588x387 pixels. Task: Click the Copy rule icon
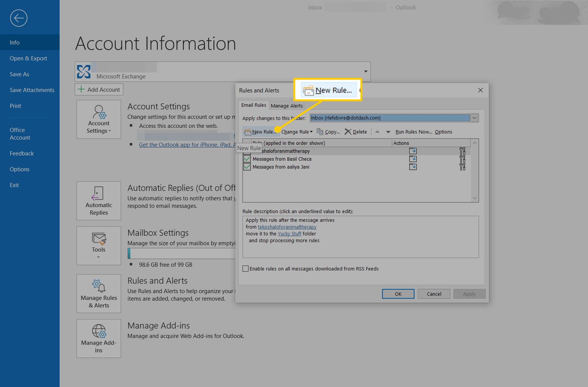320,132
